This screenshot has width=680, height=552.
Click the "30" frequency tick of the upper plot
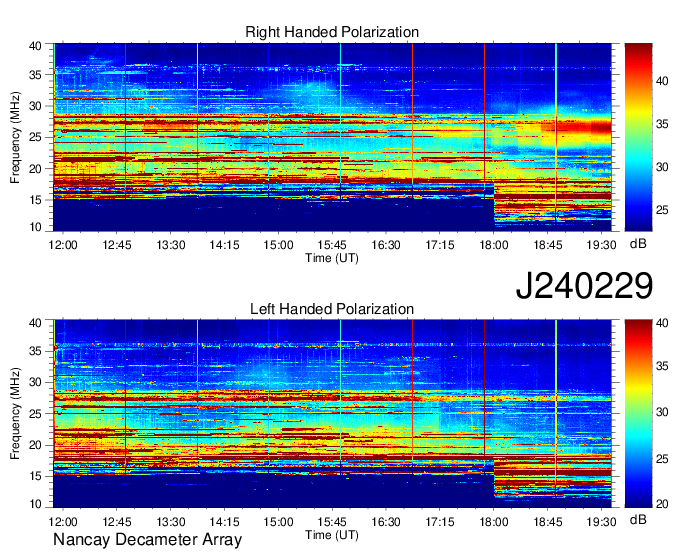coord(36,107)
